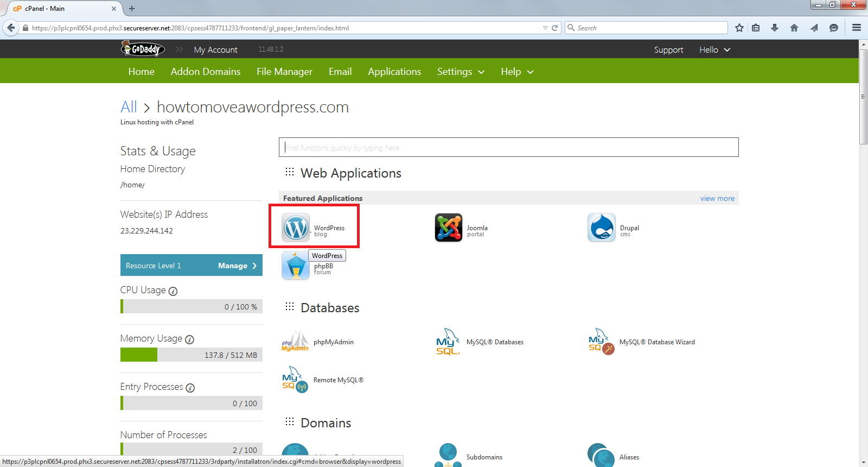Screen dimensions: 868x467
Task: Close the cPanel - Main tab
Action: click(113, 9)
